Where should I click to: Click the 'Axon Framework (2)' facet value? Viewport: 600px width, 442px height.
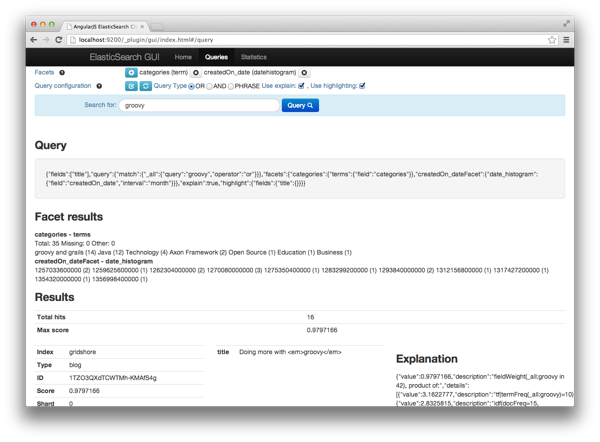tap(198, 253)
